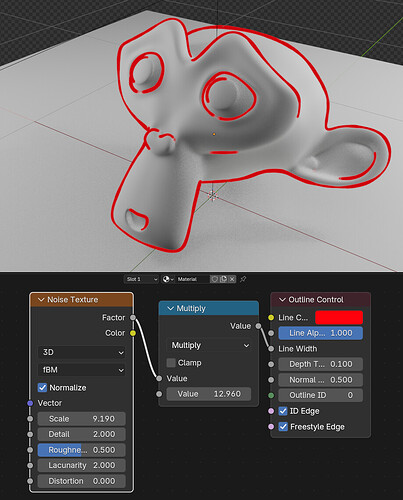Screen dimensions: 403x500
Task: Open the Slot 1 material slot dropdown
Action: 142,279
